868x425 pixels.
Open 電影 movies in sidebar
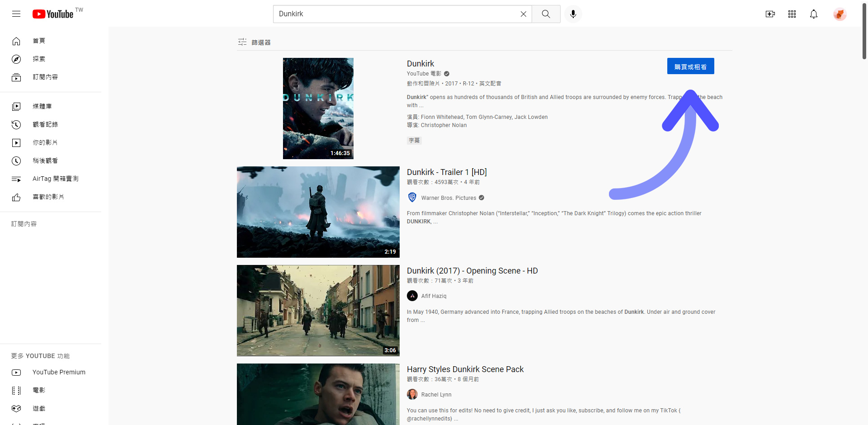pyautogui.click(x=51, y=390)
